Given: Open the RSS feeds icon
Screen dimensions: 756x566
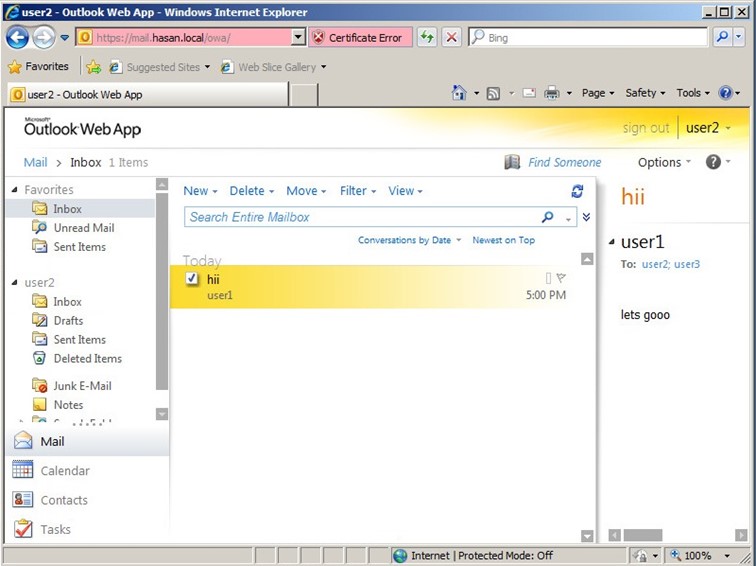Looking at the screenshot, I should [x=493, y=93].
